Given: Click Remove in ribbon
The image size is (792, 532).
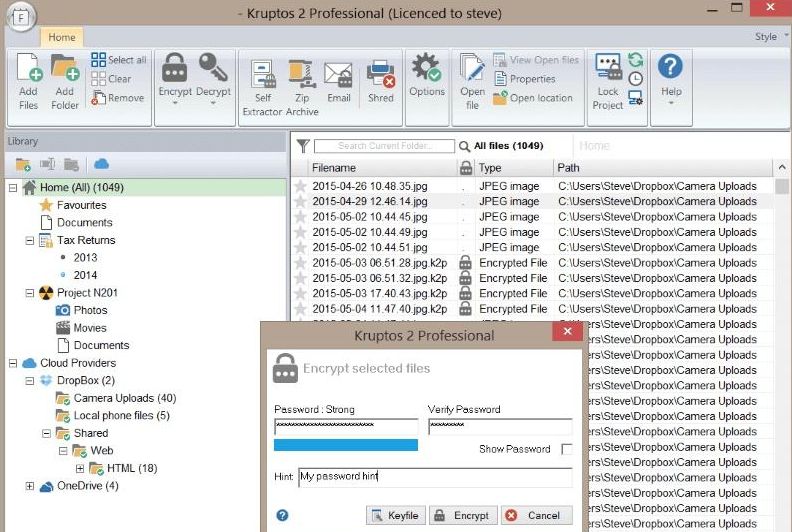Looking at the screenshot, I should [x=118, y=98].
